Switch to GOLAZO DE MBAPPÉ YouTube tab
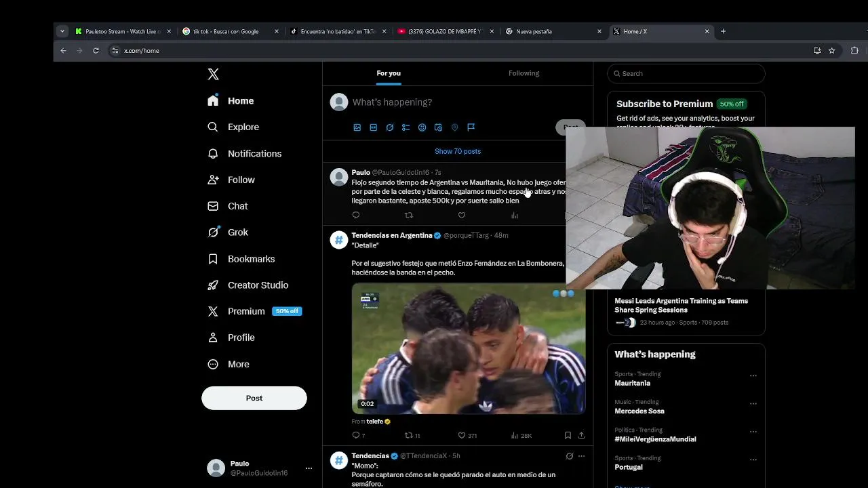Screen dimensions: 868x488 click(444, 31)
